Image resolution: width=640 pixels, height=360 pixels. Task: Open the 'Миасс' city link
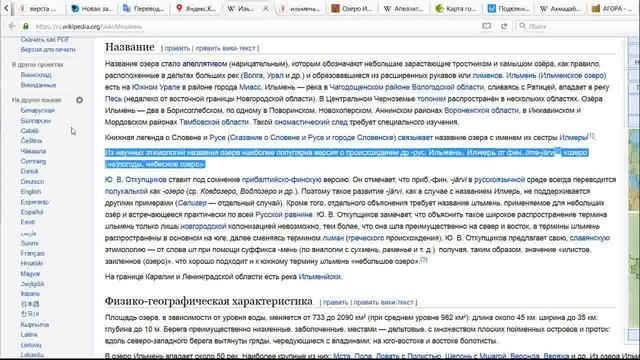tap(249, 87)
